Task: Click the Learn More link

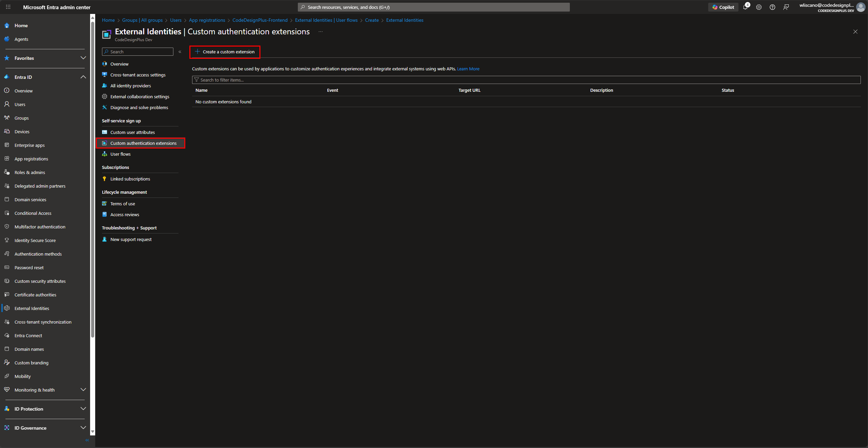Action: point(468,69)
